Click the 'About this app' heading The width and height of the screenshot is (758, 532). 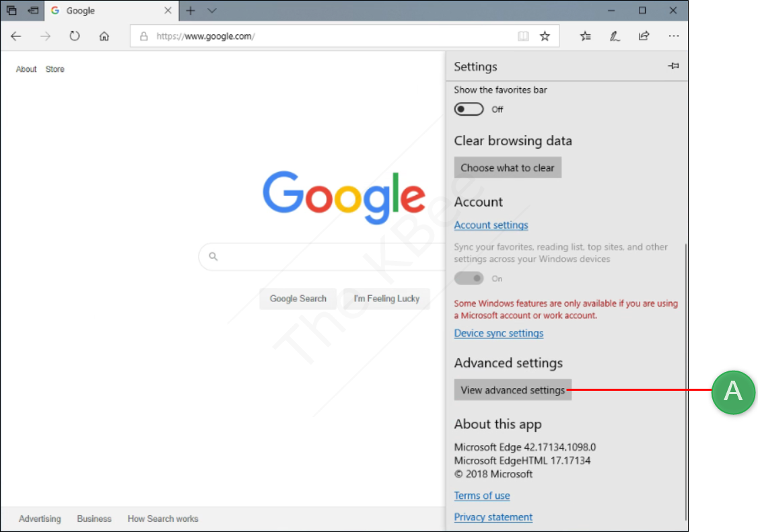tap(497, 424)
